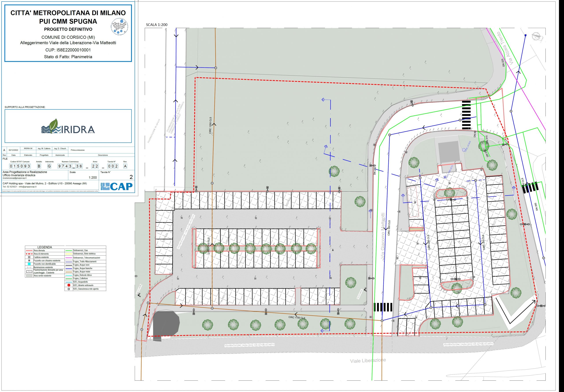Click the gray Area verde esistente swatch
Viewport: 564px width, 392px height.
coord(29,276)
